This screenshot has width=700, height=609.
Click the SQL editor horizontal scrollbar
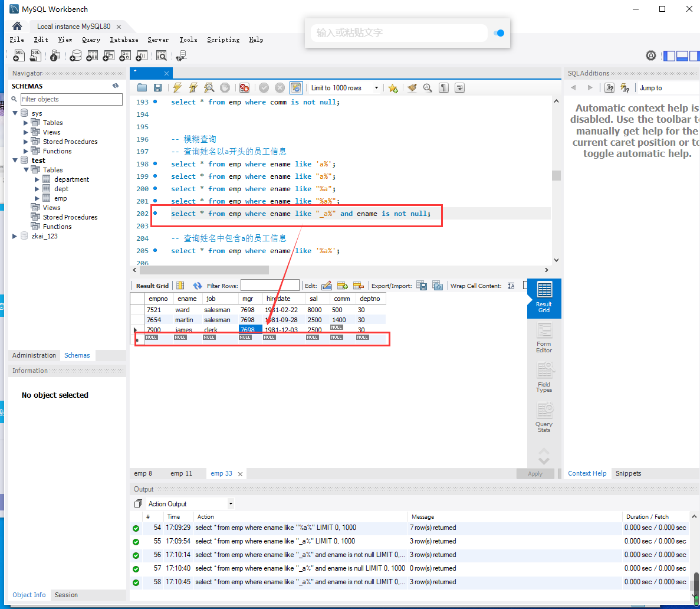tap(205, 270)
